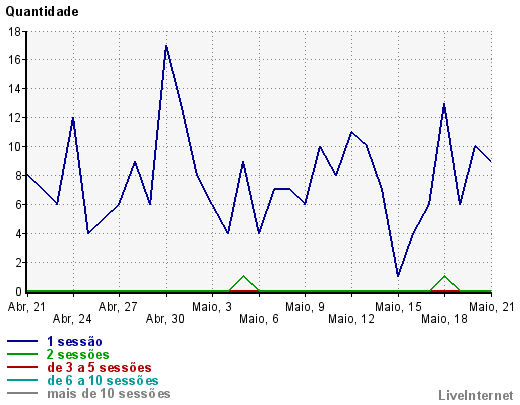Select the '2 sessões' legend label
This screenshot has height=405, width=520.
coord(78,354)
